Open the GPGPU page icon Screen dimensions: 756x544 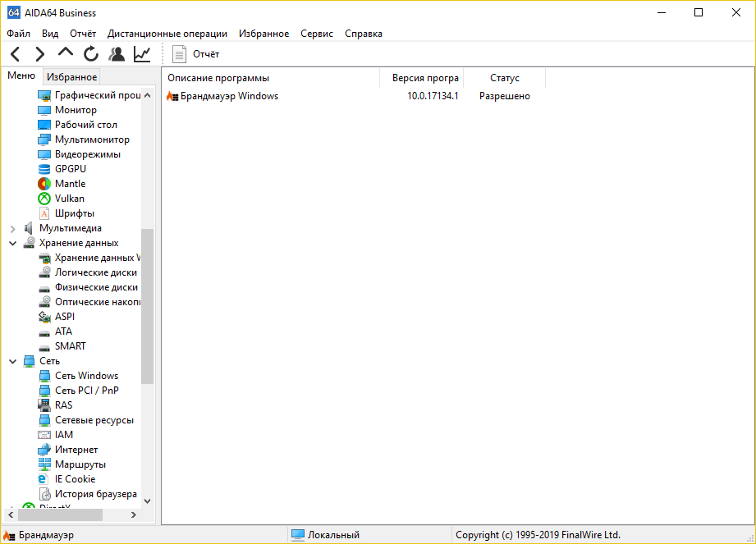(x=44, y=169)
